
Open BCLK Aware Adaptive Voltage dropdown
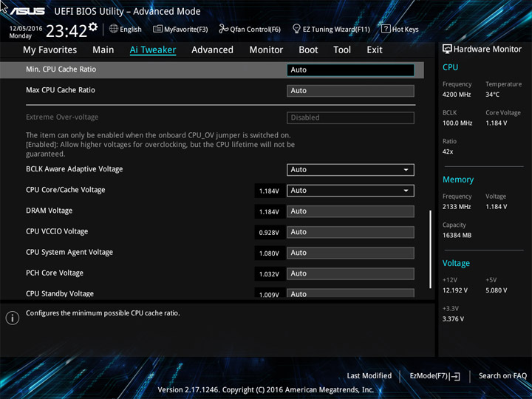(x=350, y=170)
